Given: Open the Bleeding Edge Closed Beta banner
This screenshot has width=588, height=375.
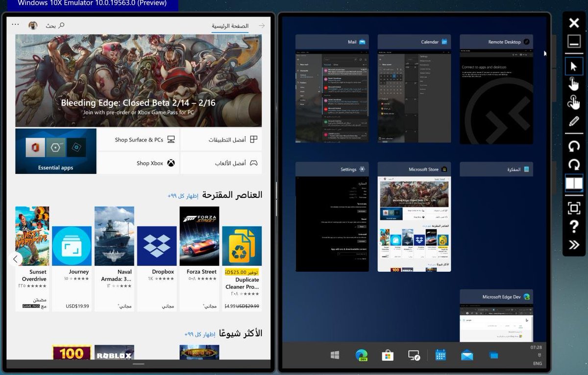Looking at the screenshot, I should coord(138,81).
